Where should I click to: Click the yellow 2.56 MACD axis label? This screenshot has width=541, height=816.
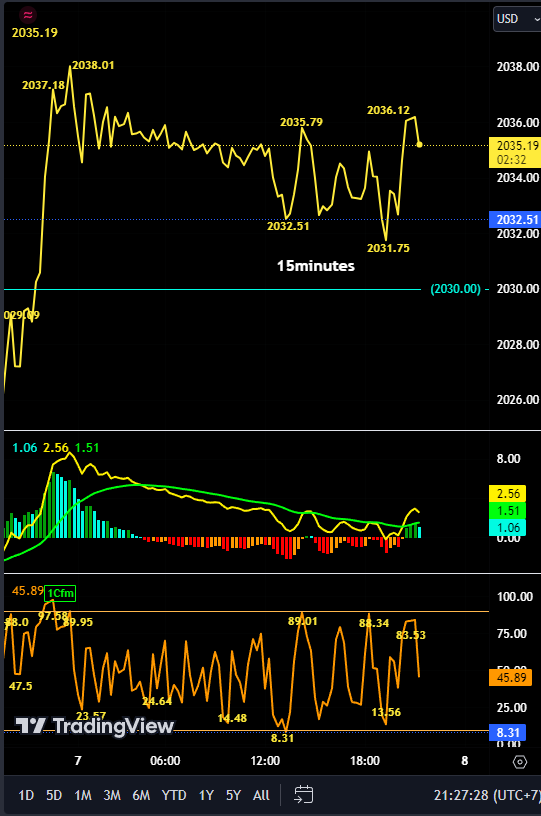coord(508,493)
